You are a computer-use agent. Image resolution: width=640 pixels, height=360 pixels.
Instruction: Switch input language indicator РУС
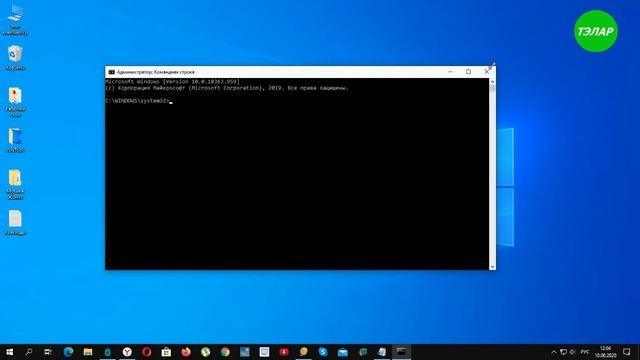[584, 352]
